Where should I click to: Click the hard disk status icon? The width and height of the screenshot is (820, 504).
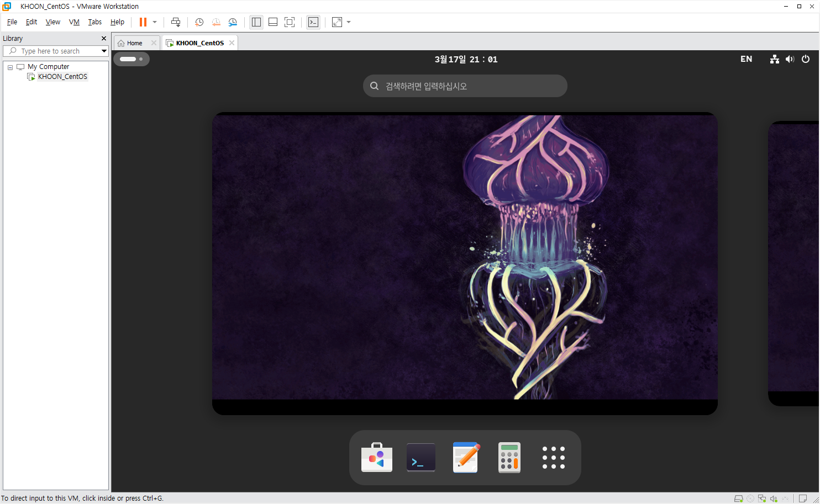coord(738,498)
